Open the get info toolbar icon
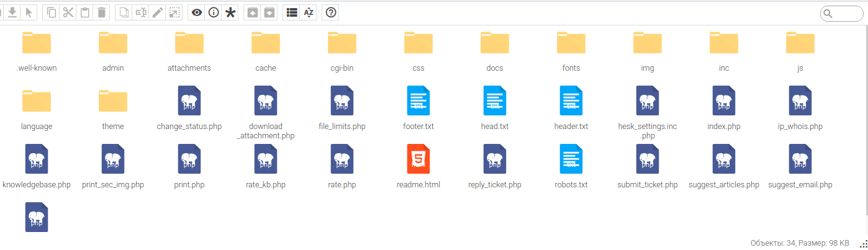The height and width of the screenshot is (250, 868). pos(214,12)
